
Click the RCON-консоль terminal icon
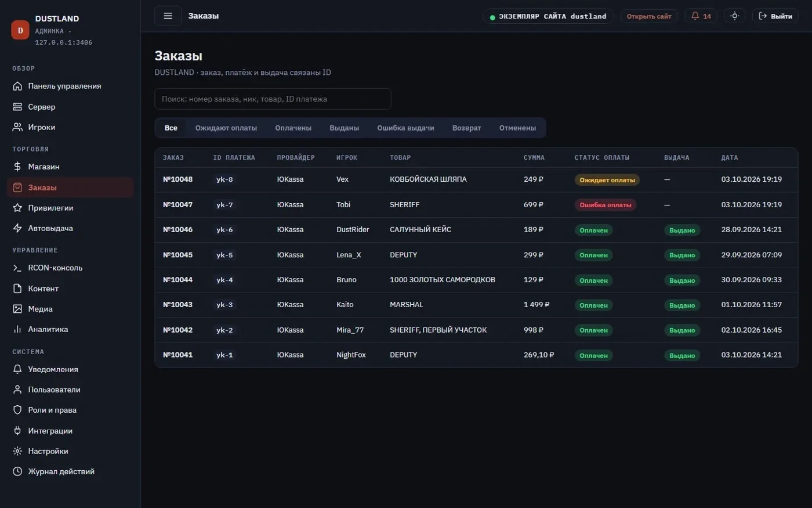[17, 268]
